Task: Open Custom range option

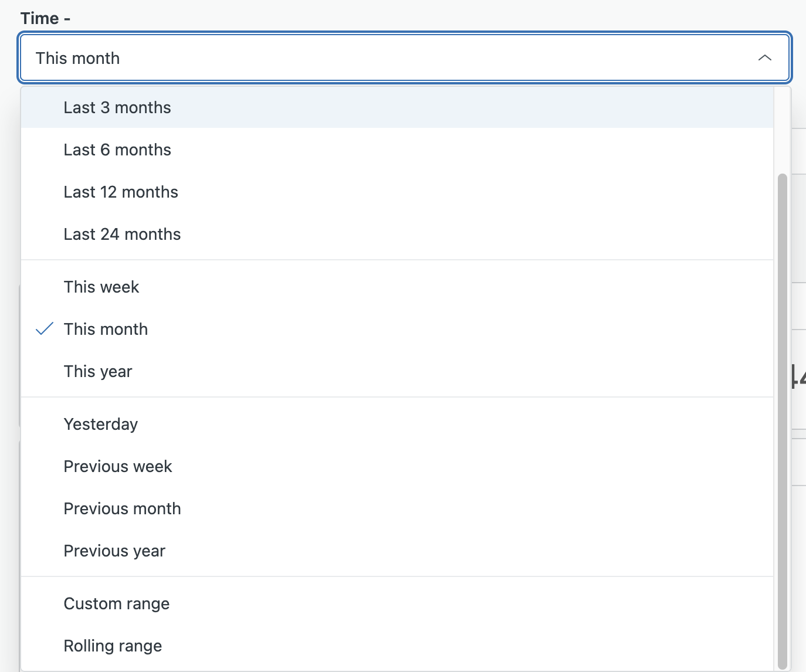Action: pyautogui.click(x=117, y=604)
